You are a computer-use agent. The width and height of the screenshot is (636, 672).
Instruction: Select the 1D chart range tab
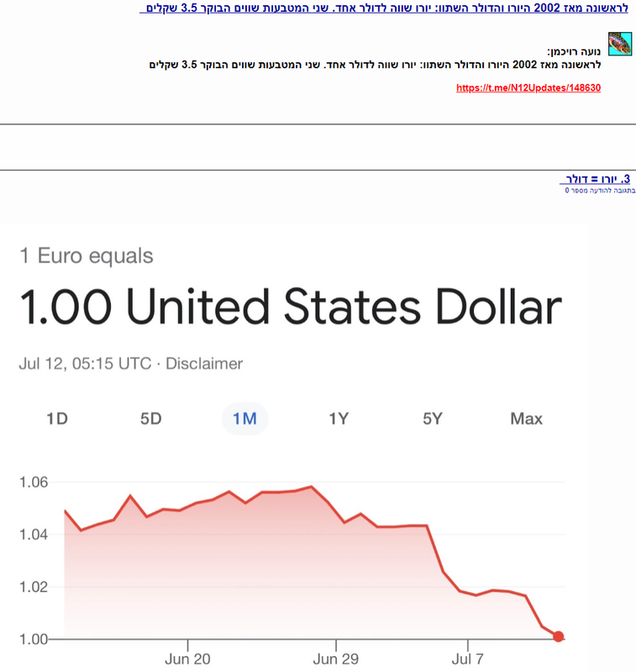pos(57,418)
